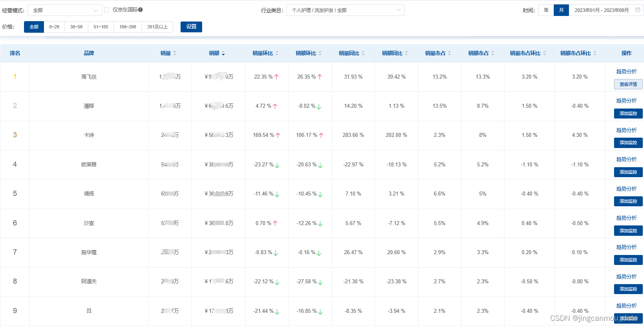Screen dimensions: 644x326
Task: Sort by 销额同比 column icon
Action: pyautogui.click(x=406, y=53)
